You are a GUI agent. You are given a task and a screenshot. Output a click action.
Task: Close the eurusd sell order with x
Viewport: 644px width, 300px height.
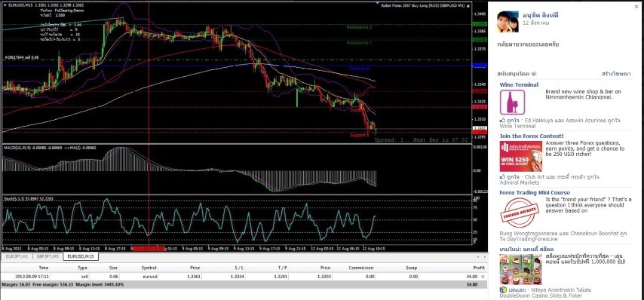pyautogui.click(x=483, y=277)
